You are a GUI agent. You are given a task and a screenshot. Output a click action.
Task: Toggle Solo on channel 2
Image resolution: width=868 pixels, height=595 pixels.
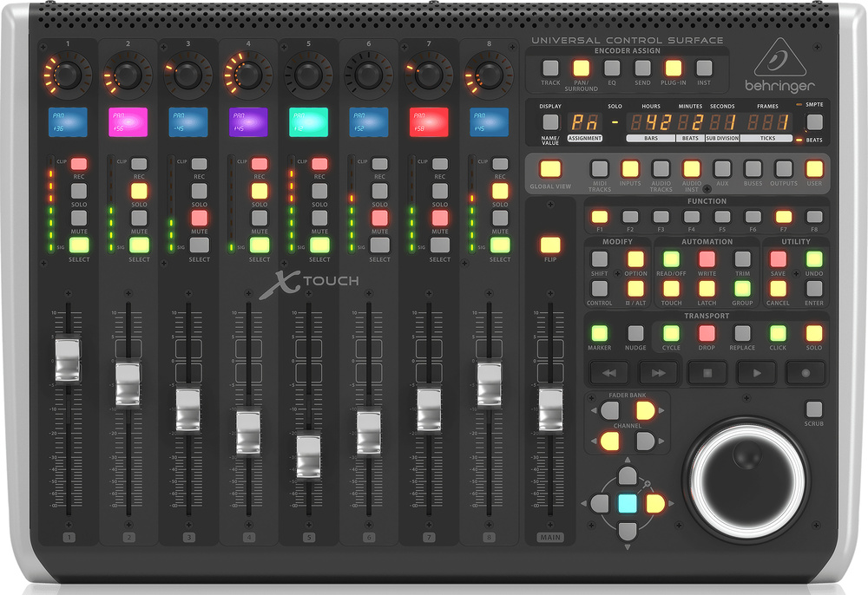pos(139,191)
